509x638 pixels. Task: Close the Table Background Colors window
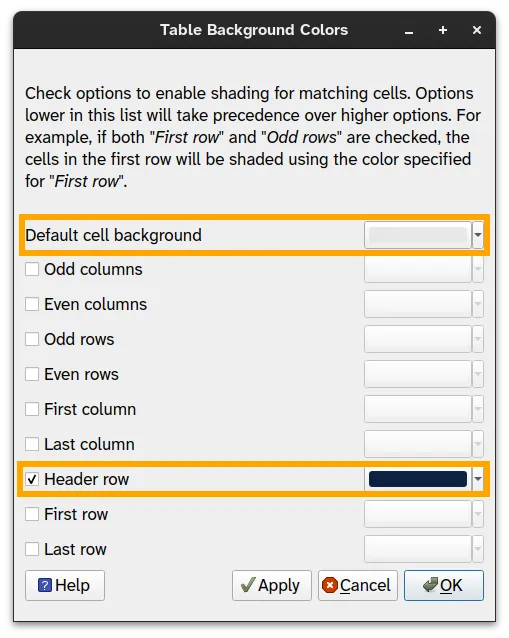coord(477,30)
